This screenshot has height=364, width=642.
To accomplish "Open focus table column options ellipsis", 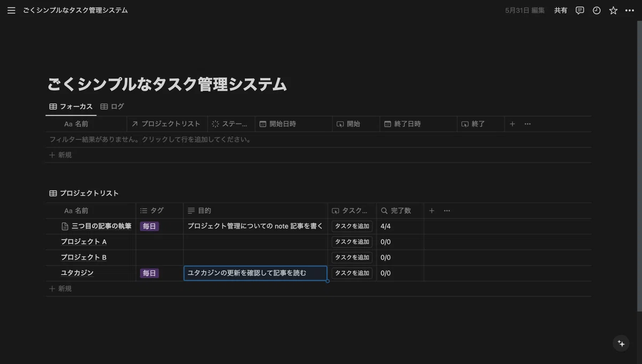I will [528, 124].
